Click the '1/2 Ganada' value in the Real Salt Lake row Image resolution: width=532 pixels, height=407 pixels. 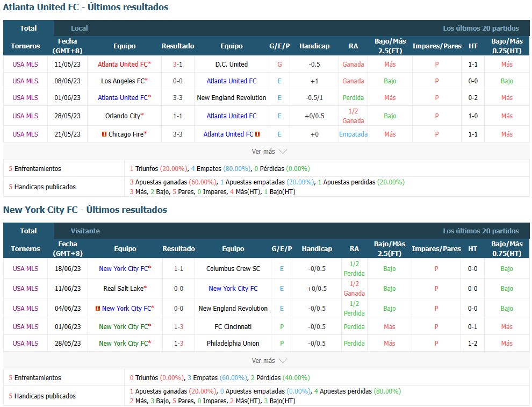(354, 289)
